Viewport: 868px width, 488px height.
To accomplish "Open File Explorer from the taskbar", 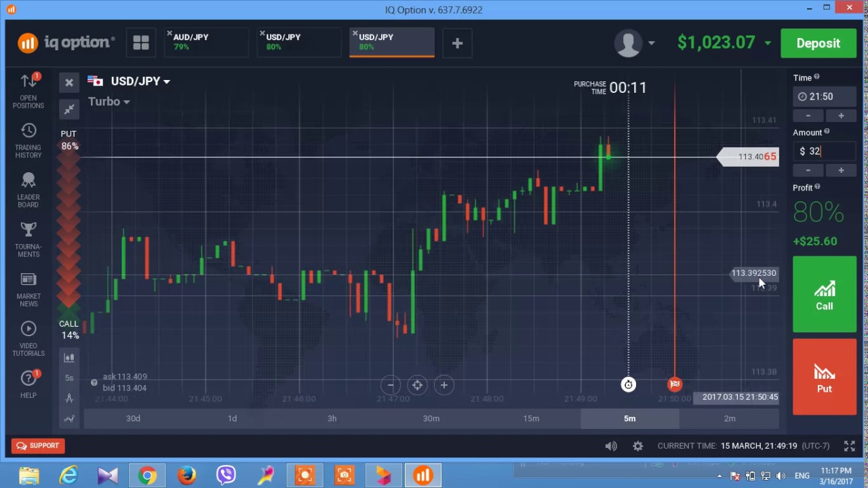I will click(29, 475).
